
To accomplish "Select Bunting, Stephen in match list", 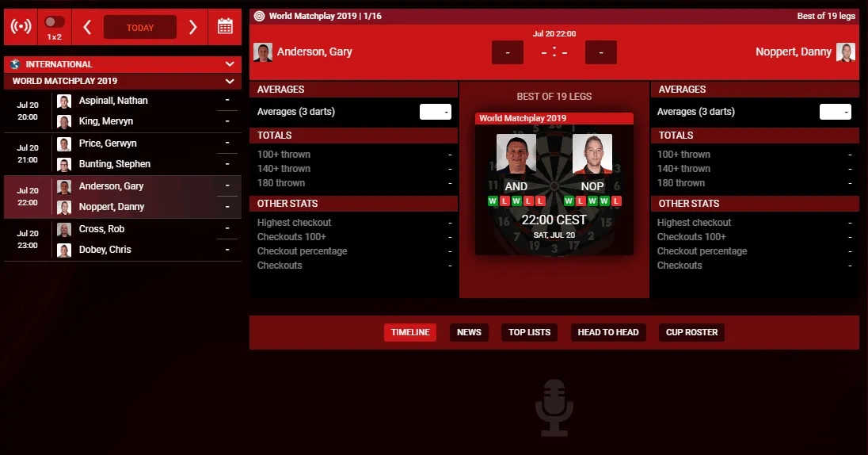I will click(115, 163).
